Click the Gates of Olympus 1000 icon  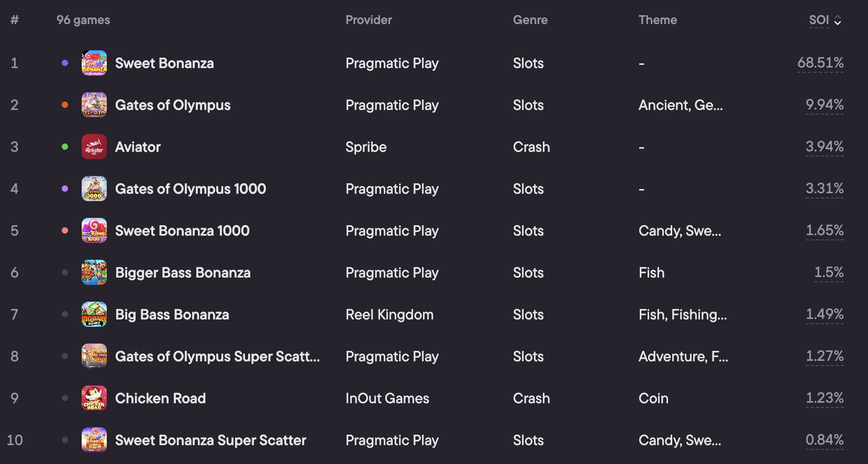point(94,189)
